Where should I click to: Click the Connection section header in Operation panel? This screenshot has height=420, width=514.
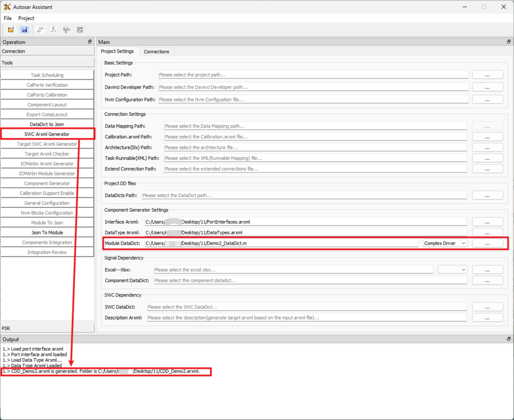pyautogui.click(x=48, y=51)
